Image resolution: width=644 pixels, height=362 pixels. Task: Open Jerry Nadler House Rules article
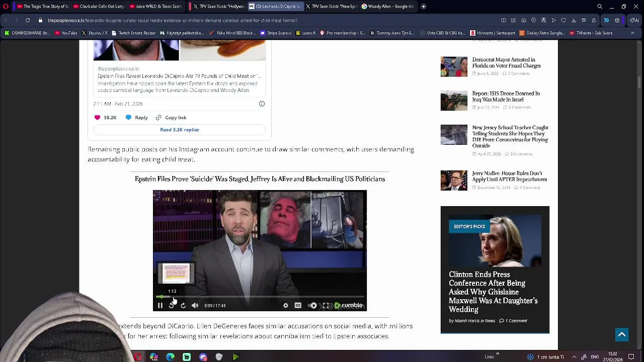click(x=509, y=176)
